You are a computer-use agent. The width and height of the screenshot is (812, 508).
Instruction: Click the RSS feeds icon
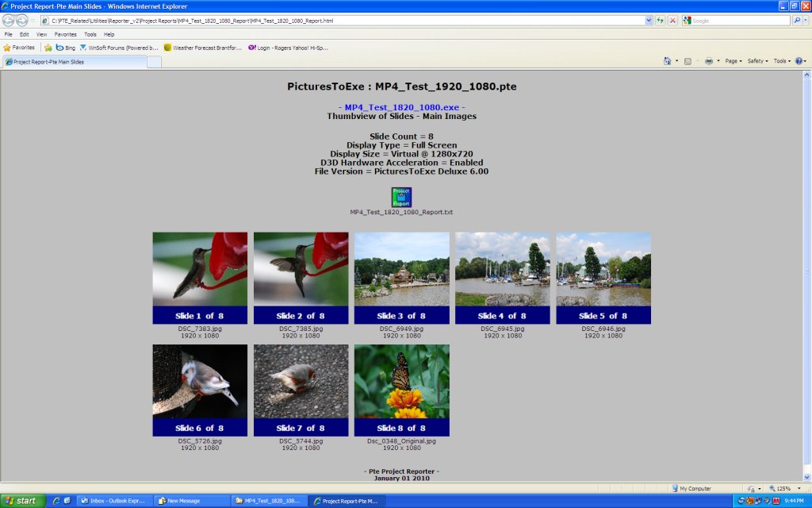pos(688,61)
